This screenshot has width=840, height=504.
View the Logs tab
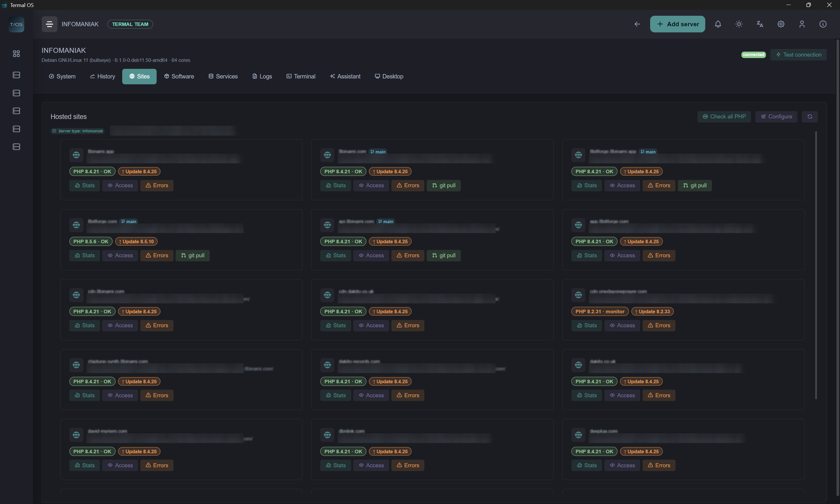[262, 77]
